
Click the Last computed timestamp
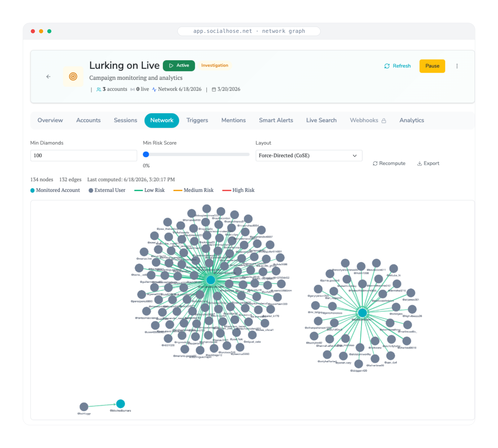coord(131,179)
